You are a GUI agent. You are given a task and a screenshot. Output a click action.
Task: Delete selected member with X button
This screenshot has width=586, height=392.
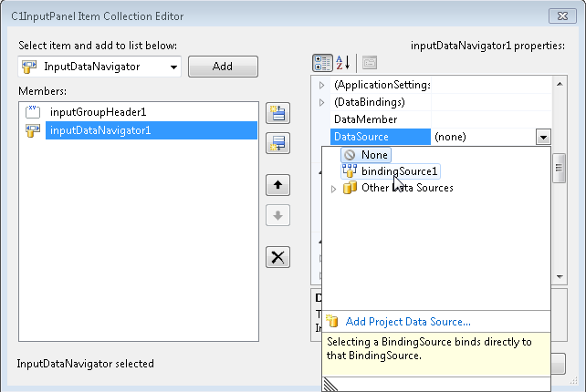(x=277, y=257)
